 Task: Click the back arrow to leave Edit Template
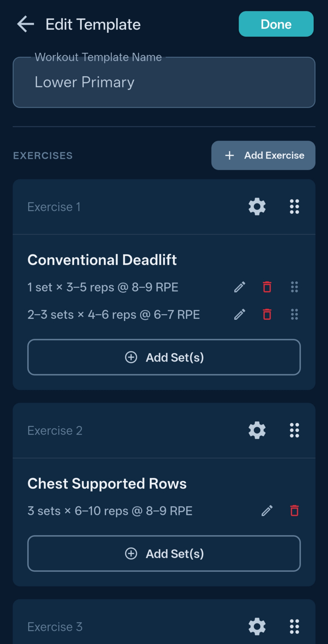coord(24,24)
